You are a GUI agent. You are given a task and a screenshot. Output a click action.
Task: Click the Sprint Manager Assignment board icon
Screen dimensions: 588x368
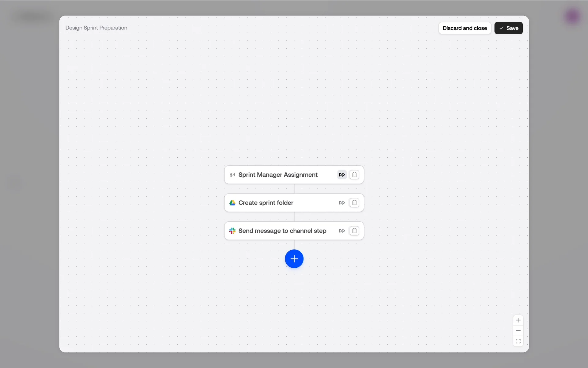point(232,175)
